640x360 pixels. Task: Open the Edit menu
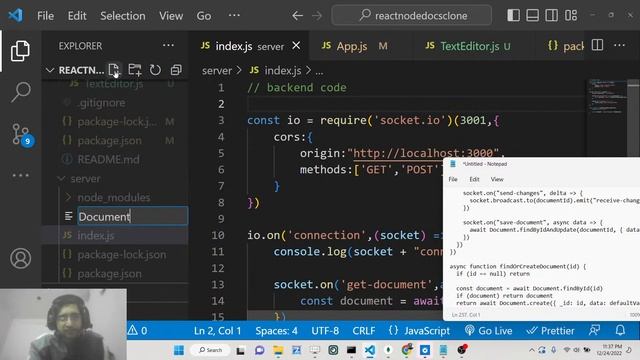point(77,16)
